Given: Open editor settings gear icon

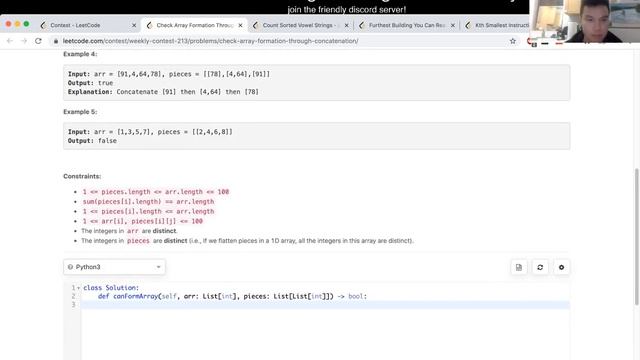Looking at the screenshot, I should coord(561,267).
